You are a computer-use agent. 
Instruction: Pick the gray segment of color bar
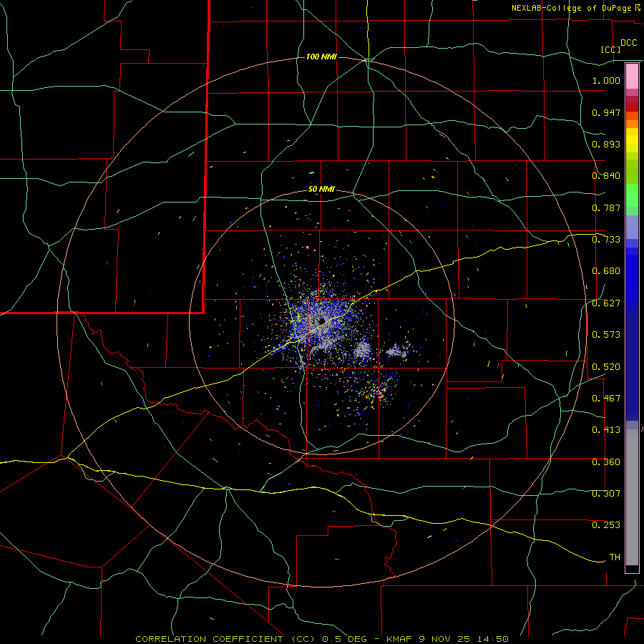click(x=632, y=497)
